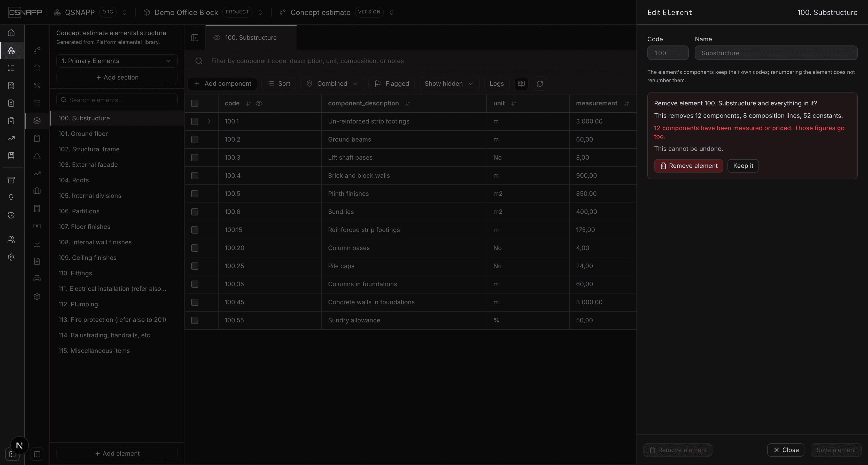Click the refresh icon in the toolbar
868x465 pixels.
pos(539,83)
